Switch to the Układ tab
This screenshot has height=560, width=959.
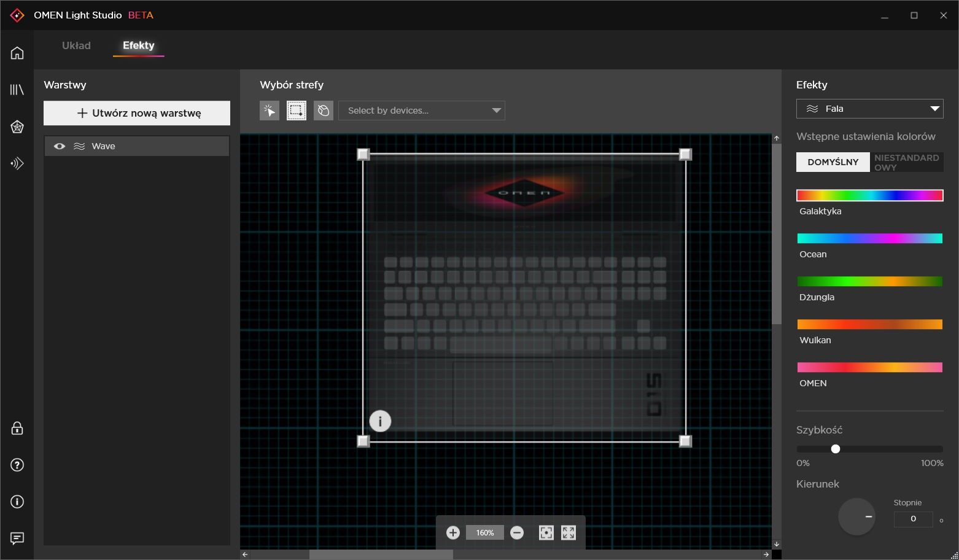point(76,45)
